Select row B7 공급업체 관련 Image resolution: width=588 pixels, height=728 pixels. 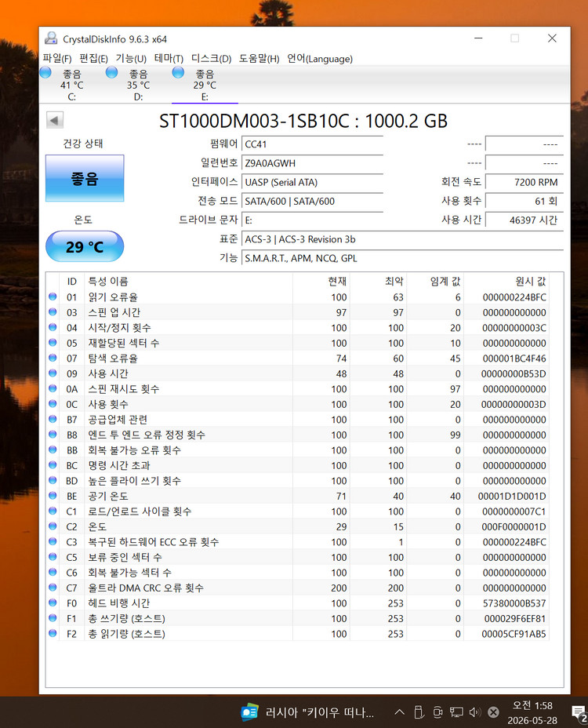(297, 419)
